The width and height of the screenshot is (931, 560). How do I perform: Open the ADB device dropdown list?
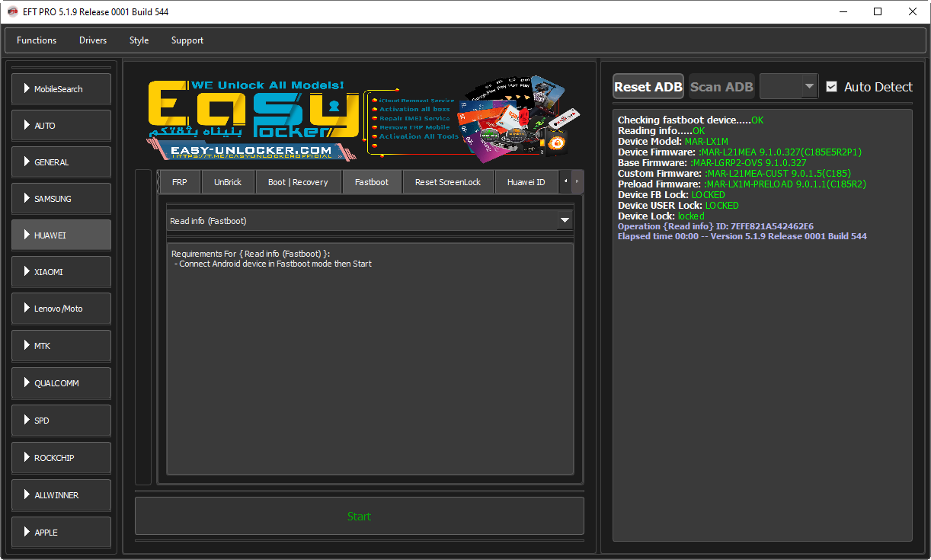pos(789,87)
